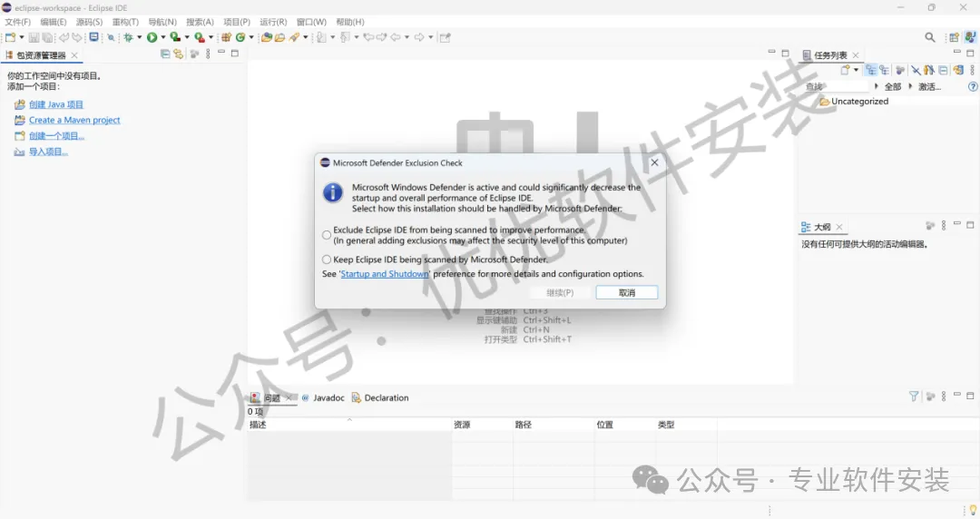The height and width of the screenshot is (519, 980).
Task: Toggle Hide Completed Tasks in Task List
Action: pyautogui.click(x=916, y=69)
